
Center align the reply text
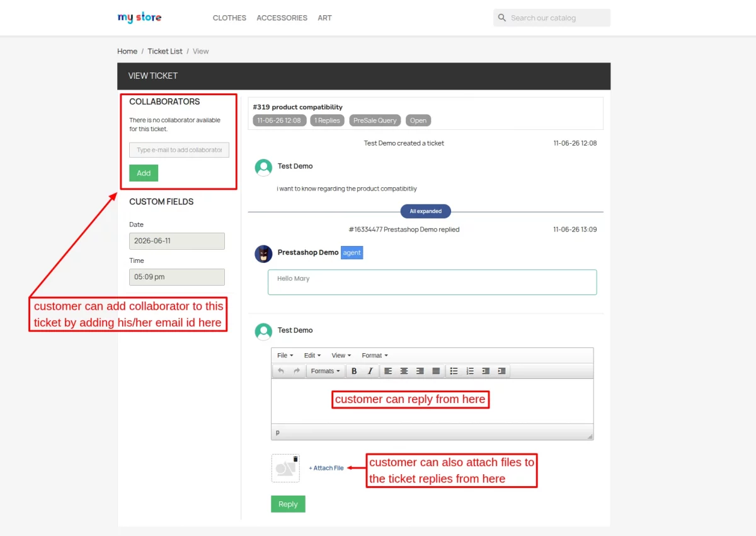(x=404, y=371)
